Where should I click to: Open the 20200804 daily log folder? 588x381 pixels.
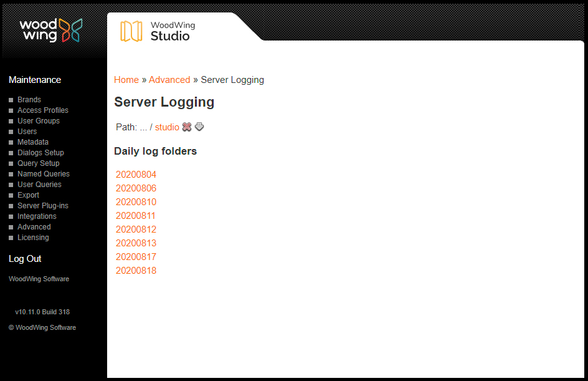click(x=136, y=175)
